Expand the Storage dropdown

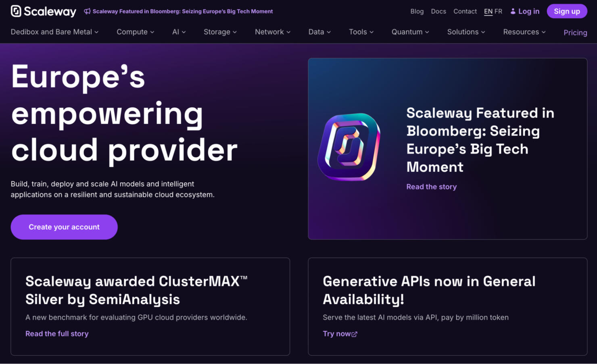click(220, 32)
